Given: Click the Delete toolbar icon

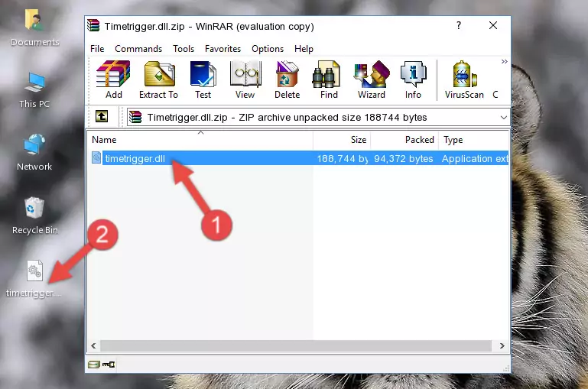Looking at the screenshot, I should (287, 79).
